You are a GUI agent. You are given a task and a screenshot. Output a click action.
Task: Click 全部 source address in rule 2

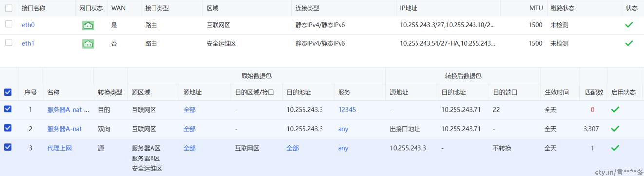click(189, 129)
